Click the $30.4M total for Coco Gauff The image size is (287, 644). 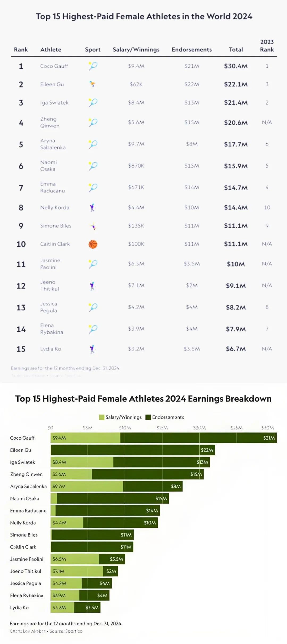click(x=236, y=66)
